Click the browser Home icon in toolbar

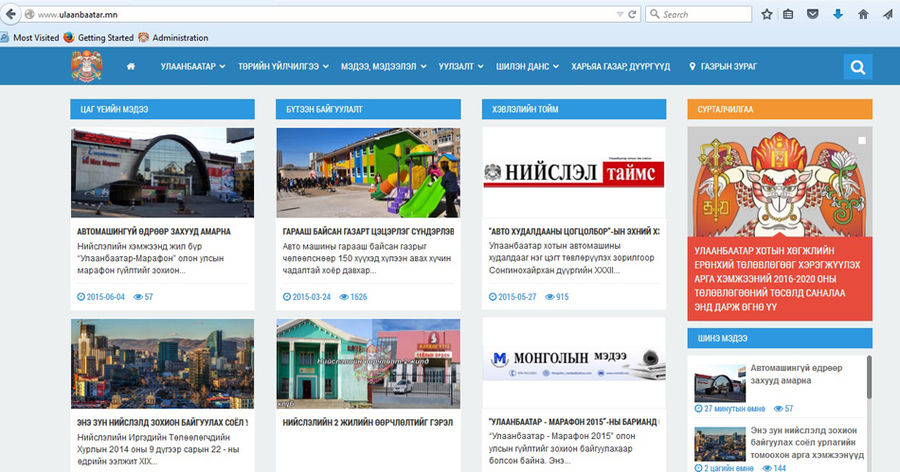click(x=862, y=14)
